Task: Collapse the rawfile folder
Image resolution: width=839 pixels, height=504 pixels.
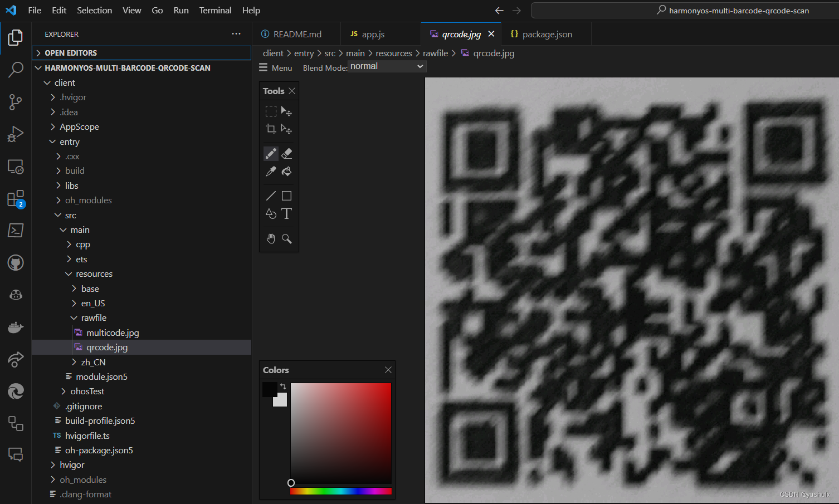Action: click(142, 318)
